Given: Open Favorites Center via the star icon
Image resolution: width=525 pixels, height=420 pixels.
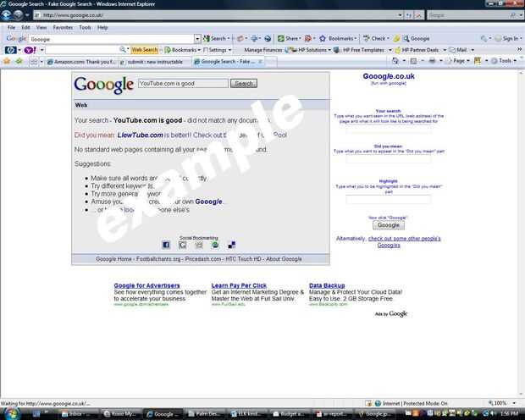Looking at the screenshot, I should (x=7, y=61).
